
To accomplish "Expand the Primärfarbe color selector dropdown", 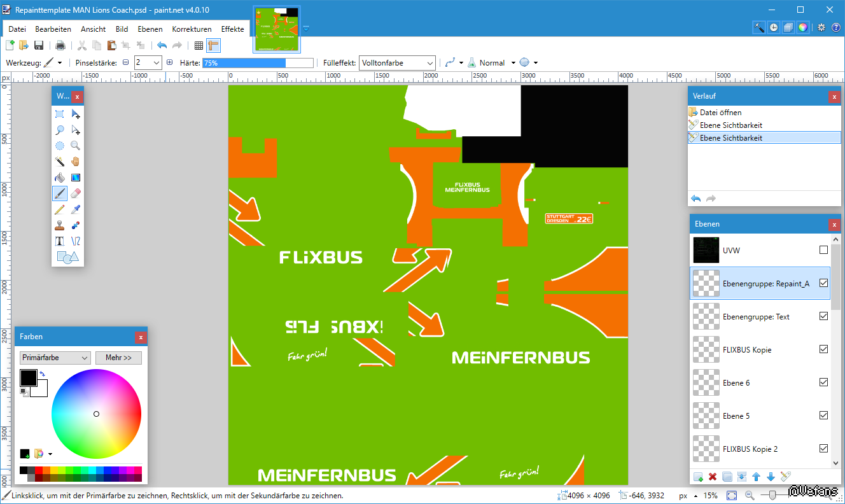I will 55,358.
